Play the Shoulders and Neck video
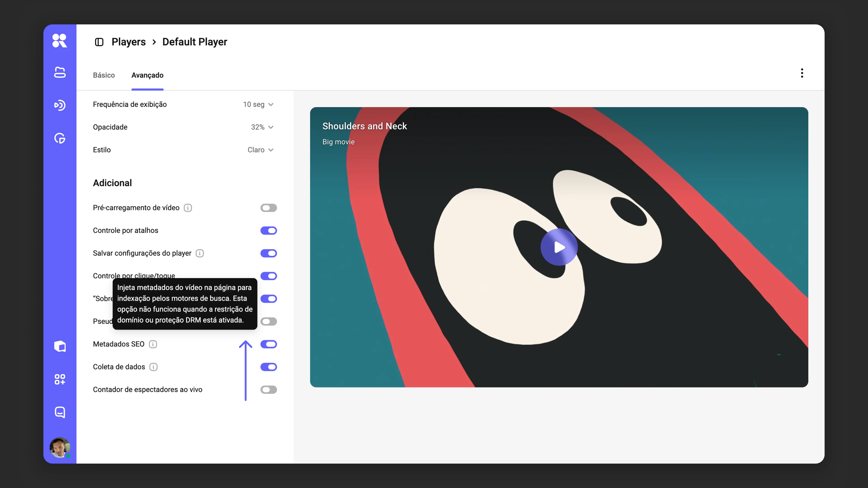Image resolution: width=868 pixels, height=488 pixels. [559, 247]
